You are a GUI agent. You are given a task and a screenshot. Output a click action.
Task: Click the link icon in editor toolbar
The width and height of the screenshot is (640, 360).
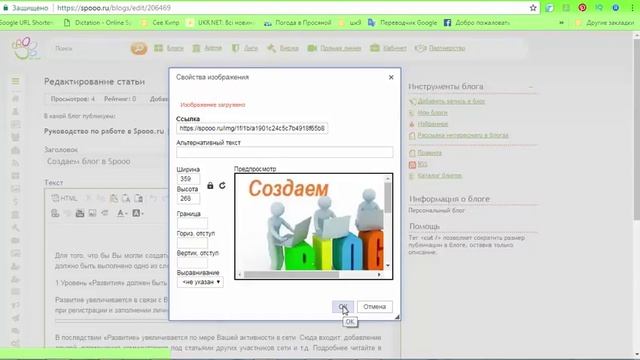click(55, 213)
